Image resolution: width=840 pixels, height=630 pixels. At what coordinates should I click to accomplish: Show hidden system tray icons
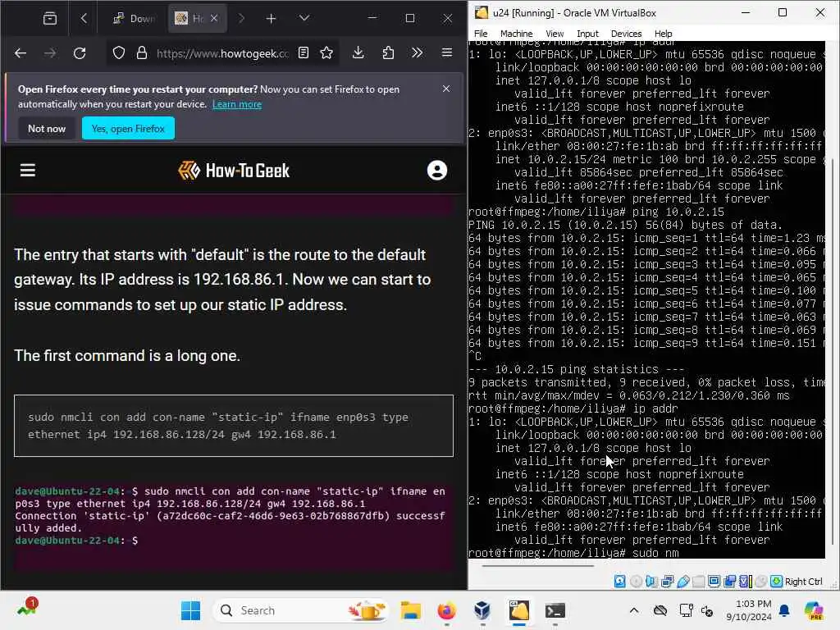point(634,610)
